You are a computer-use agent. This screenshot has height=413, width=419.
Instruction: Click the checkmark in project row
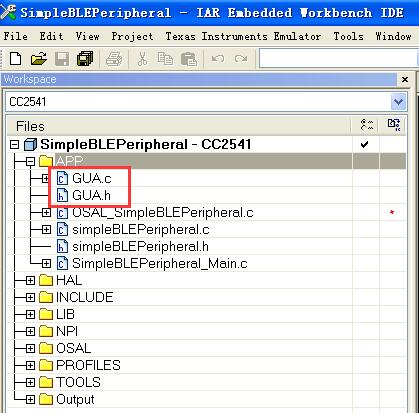click(x=365, y=144)
